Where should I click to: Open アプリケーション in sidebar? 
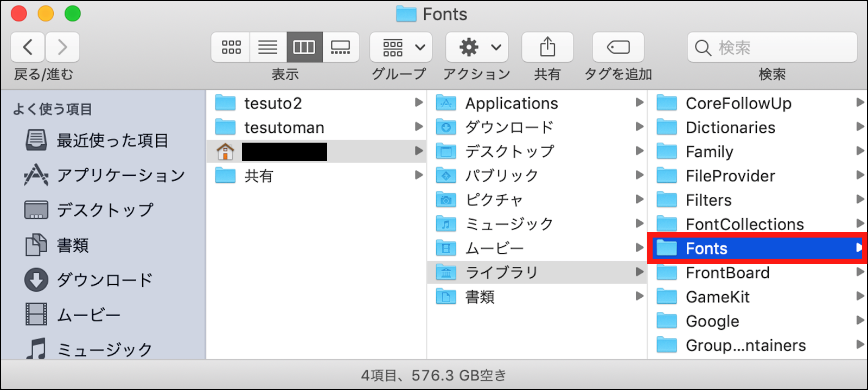click(120, 175)
